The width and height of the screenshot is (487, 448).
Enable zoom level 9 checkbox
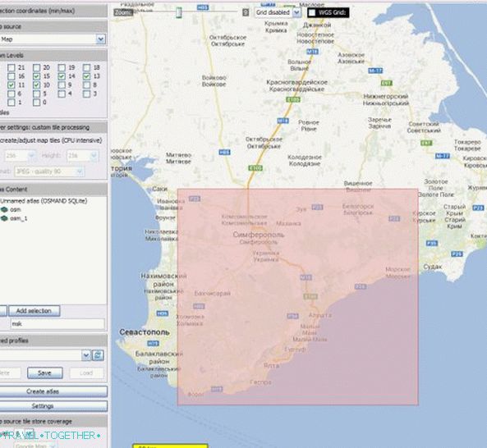(62, 85)
